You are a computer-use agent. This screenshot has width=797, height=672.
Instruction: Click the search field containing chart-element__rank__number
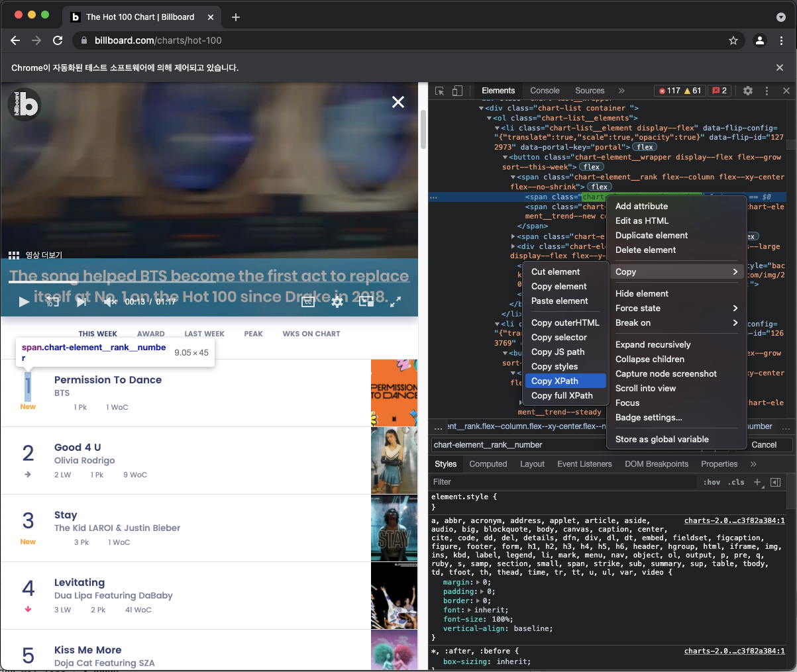coord(517,445)
